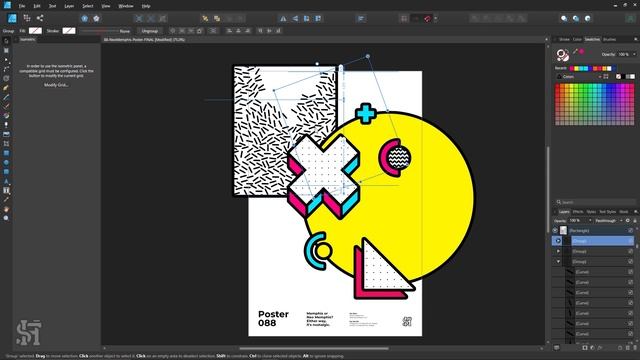640x360 pixels.
Task: Switch to the Text Styles panel tab
Action: coord(607,212)
